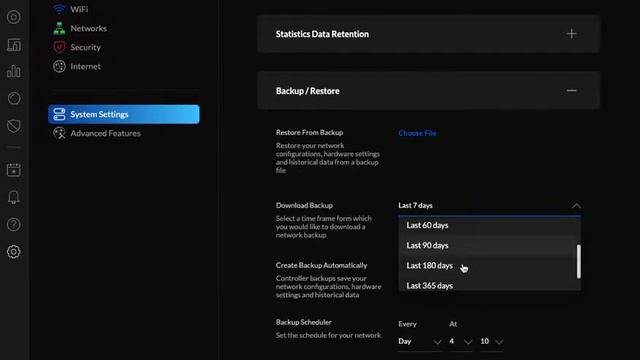The image size is (640, 360).
Task: Open the shield threat icon in sidebar
Action: pos(13,126)
